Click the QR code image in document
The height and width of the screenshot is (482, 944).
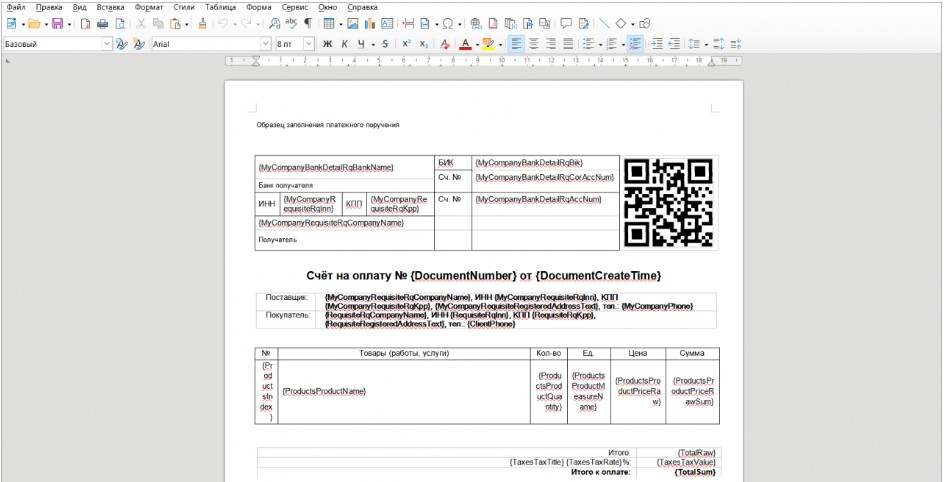tap(668, 203)
